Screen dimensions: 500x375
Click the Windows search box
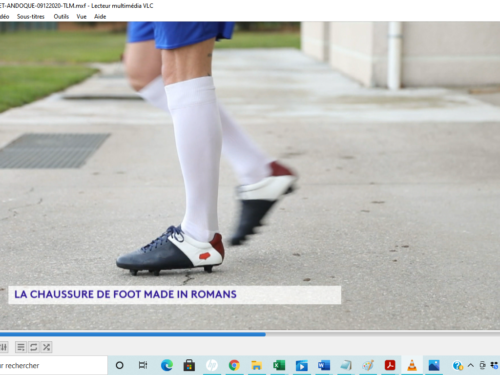tap(53, 365)
